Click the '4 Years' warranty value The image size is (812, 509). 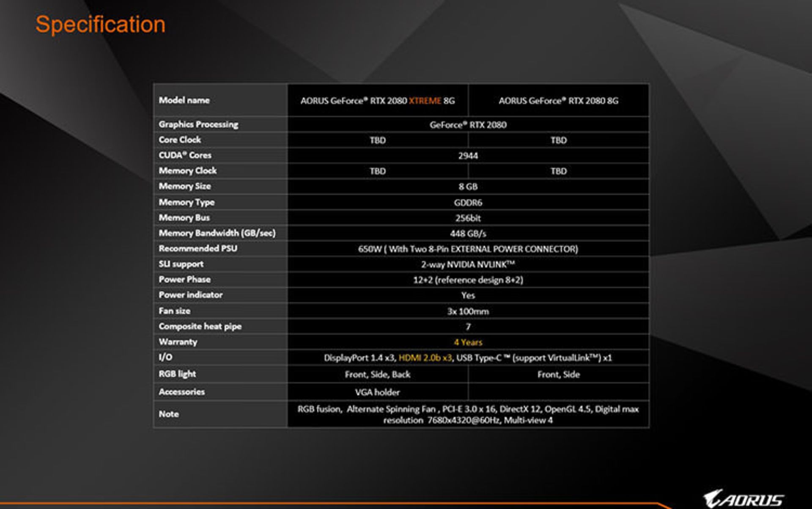[x=468, y=342]
